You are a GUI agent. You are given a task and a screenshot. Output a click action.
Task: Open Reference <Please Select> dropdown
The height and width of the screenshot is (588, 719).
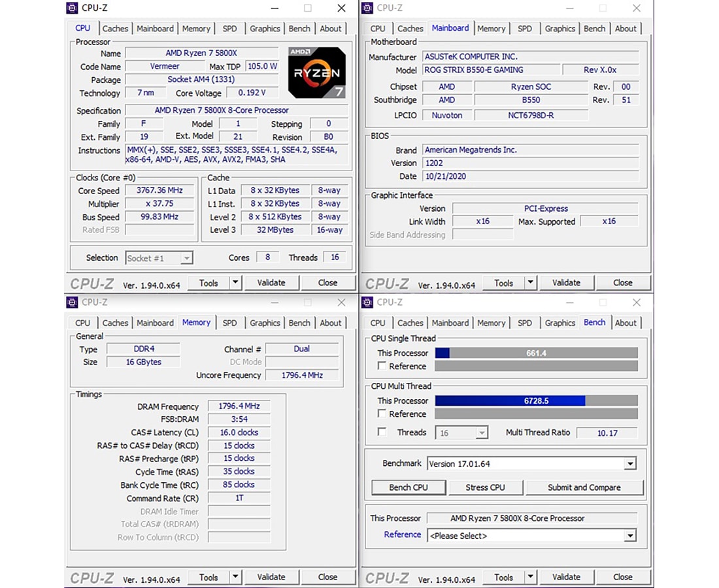[x=631, y=535]
